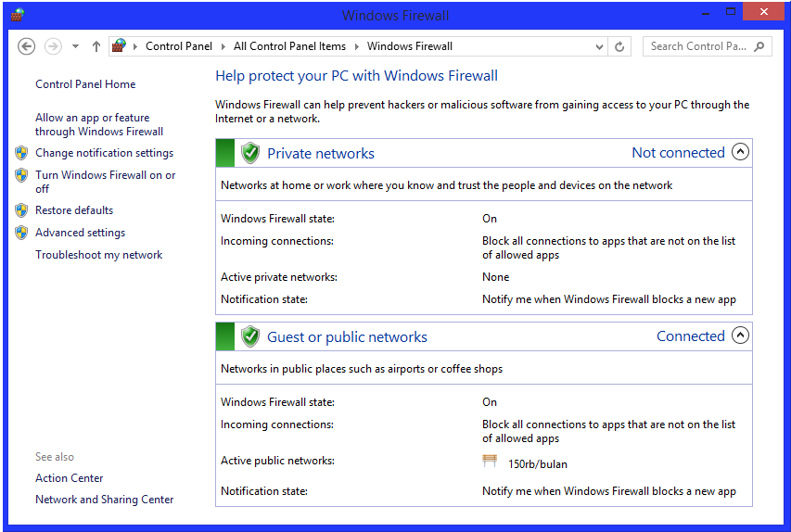The height and width of the screenshot is (532, 791).
Task: Open Troubleshoot my network link
Action: (99, 255)
